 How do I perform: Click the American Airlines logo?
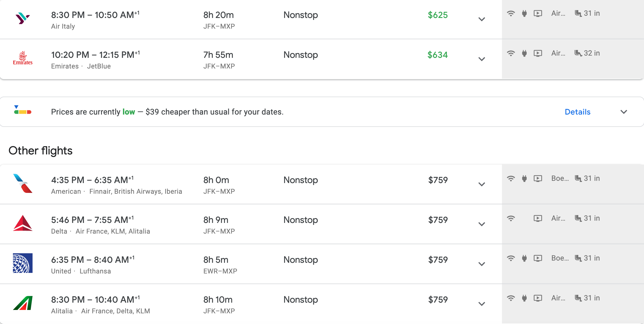pyautogui.click(x=23, y=184)
